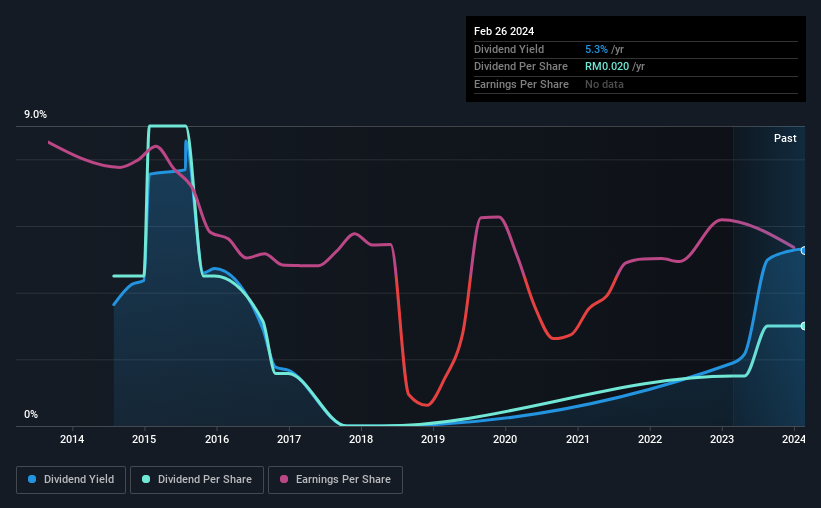
Task: Click the 2016 x-axis label
Action: tap(217, 439)
